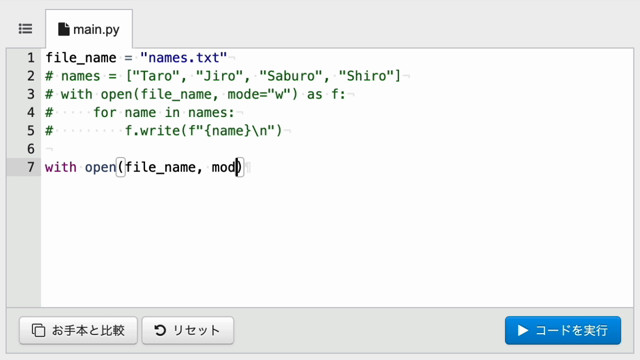Click お手本と比較 compare button
The height and width of the screenshot is (360, 640).
click(78, 330)
